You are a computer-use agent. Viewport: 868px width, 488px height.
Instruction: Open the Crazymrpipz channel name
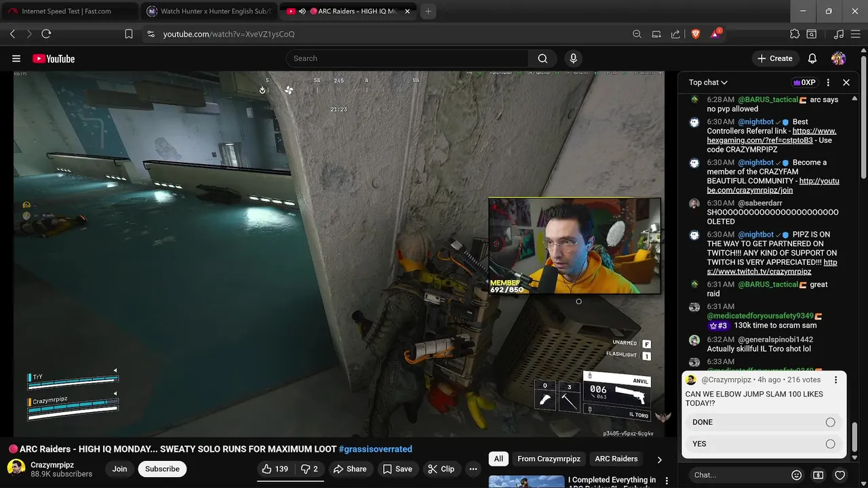pyautogui.click(x=52, y=465)
